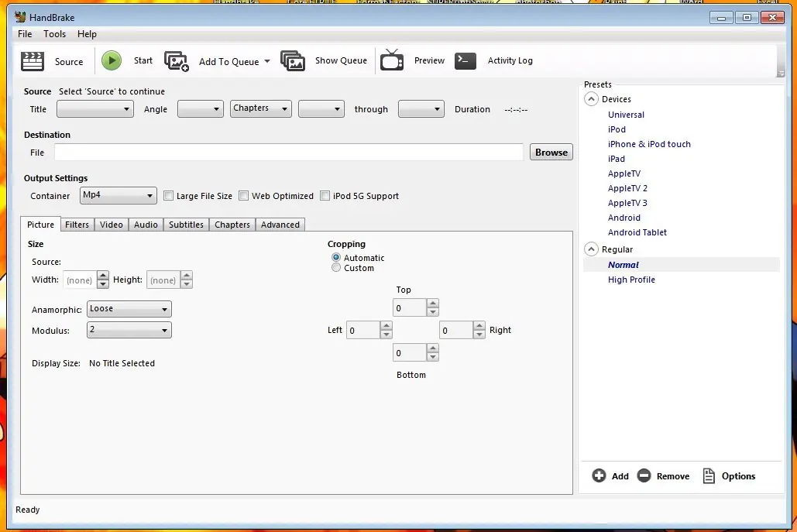Screen dimensions: 797x532
Task: Click the Add To Queue picture icon
Action: [x=177, y=61]
